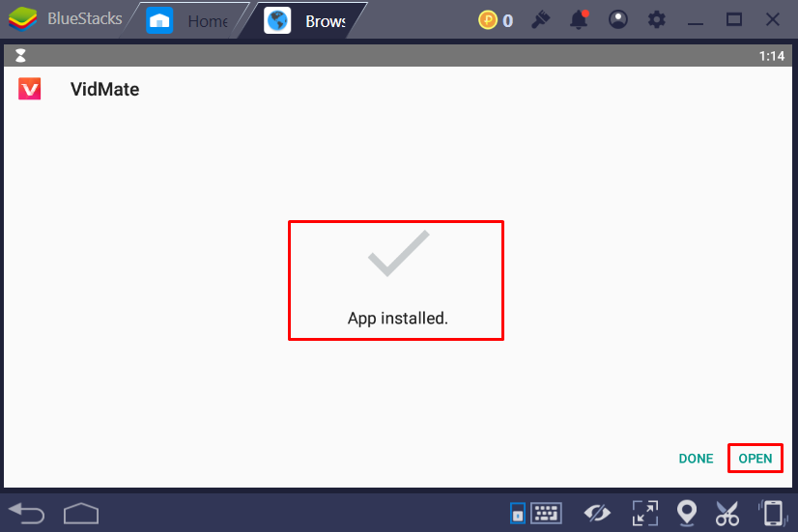The height and width of the screenshot is (532, 798).
Task: Click the VidMate app icon
Action: coord(30,90)
